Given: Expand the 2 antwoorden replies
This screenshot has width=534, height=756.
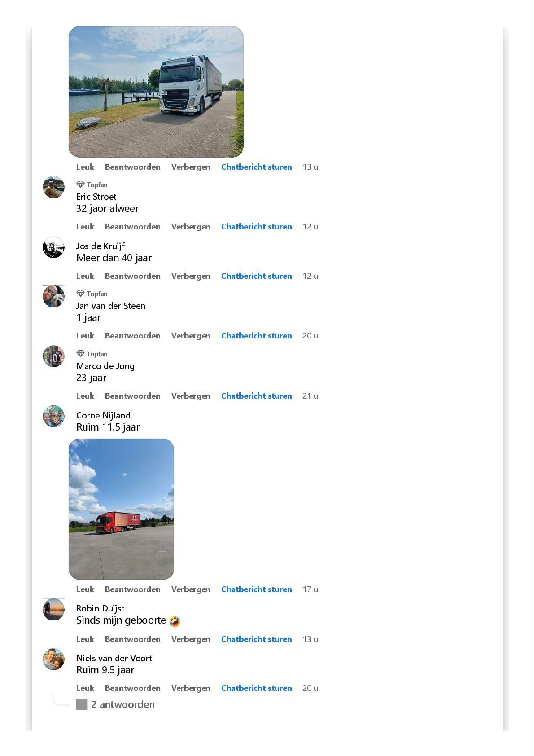Looking at the screenshot, I should click(123, 704).
